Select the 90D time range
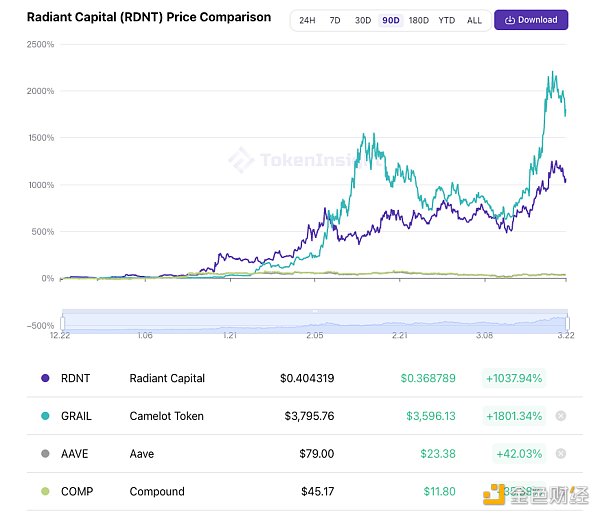Screen dimensions: 600x516 (x=389, y=20)
